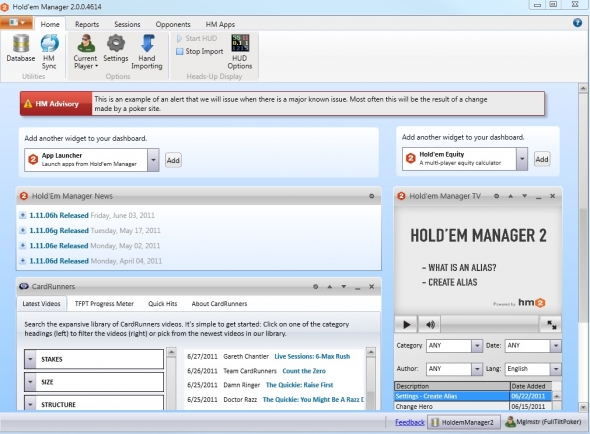Select the Latest Videos tab

click(x=41, y=304)
